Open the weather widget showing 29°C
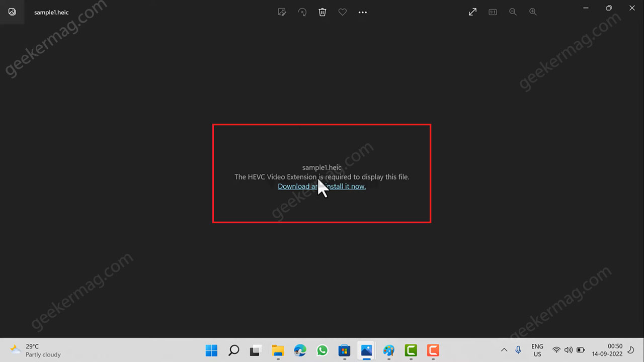Image resolution: width=644 pixels, height=362 pixels. pyautogui.click(x=35, y=350)
